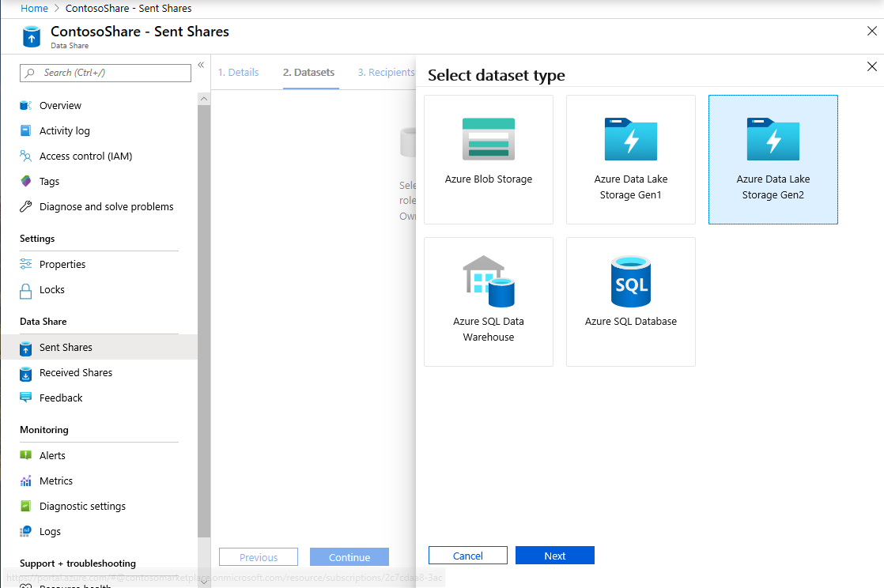Open the Tags section
This screenshot has height=588, width=884.
point(47,181)
